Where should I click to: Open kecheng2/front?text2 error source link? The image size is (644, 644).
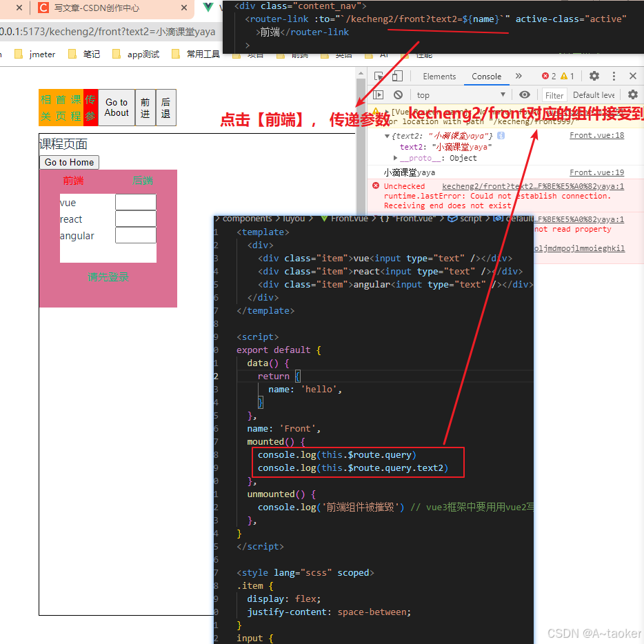tap(533, 186)
